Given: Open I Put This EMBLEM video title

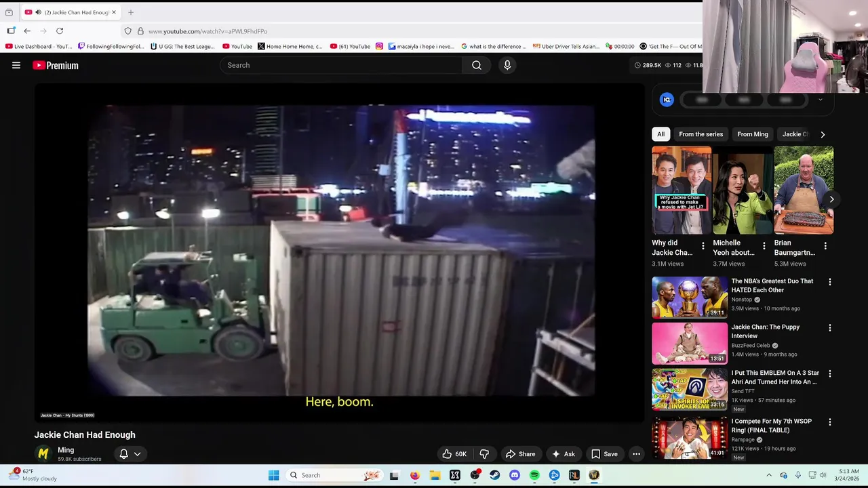Looking at the screenshot, I should 775,378.
